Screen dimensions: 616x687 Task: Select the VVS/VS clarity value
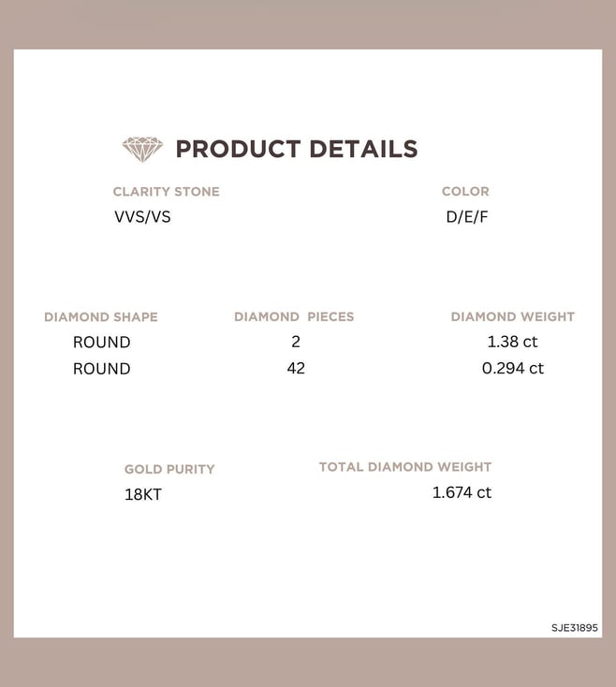(x=142, y=217)
